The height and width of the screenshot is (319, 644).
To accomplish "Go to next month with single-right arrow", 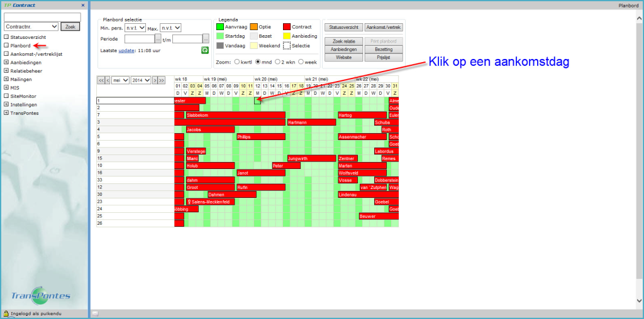I will pos(153,80).
